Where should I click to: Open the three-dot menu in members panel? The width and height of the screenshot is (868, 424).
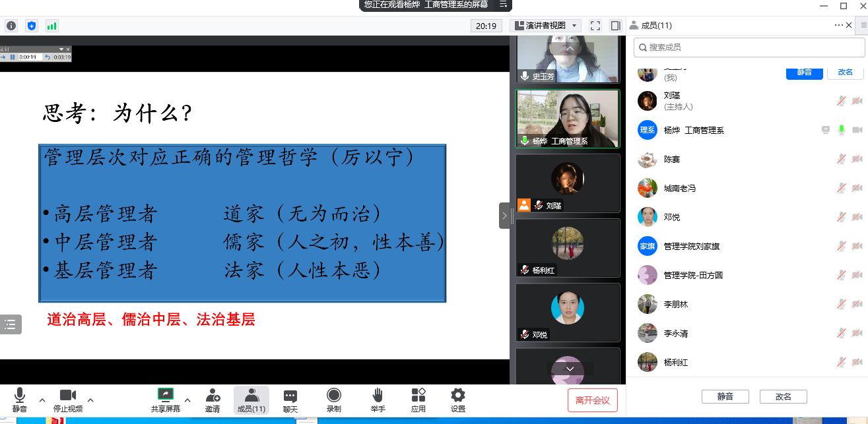[839, 25]
